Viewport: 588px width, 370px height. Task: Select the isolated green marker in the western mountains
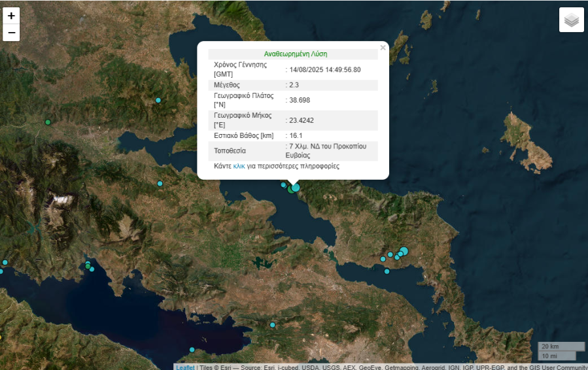48,122
